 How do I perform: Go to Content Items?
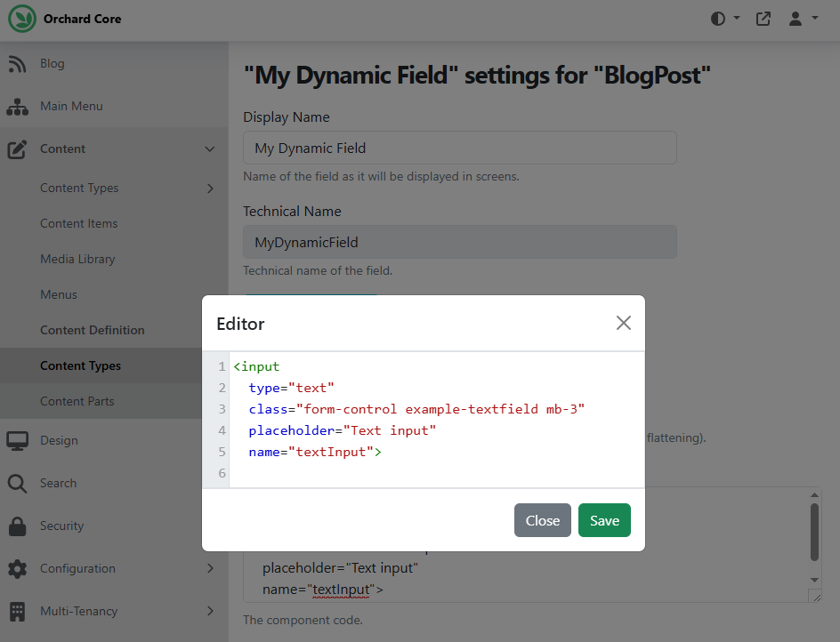click(x=78, y=223)
